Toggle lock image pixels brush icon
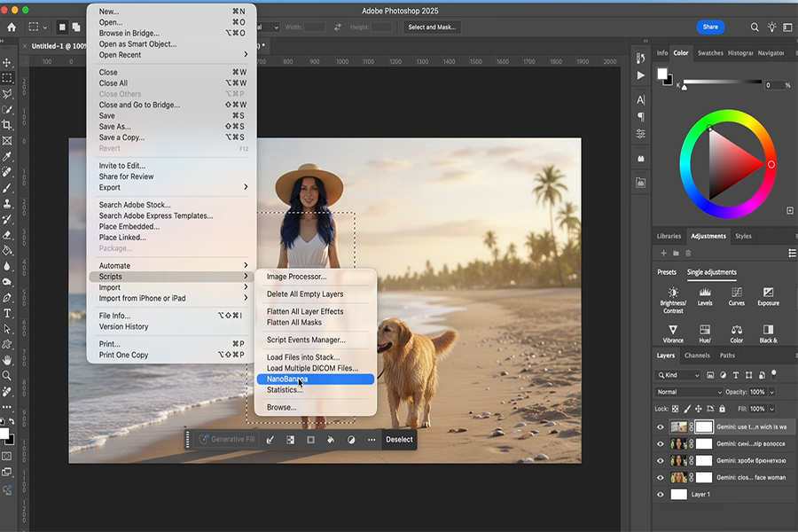The width and height of the screenshot is (798, 532). (687, 409)
